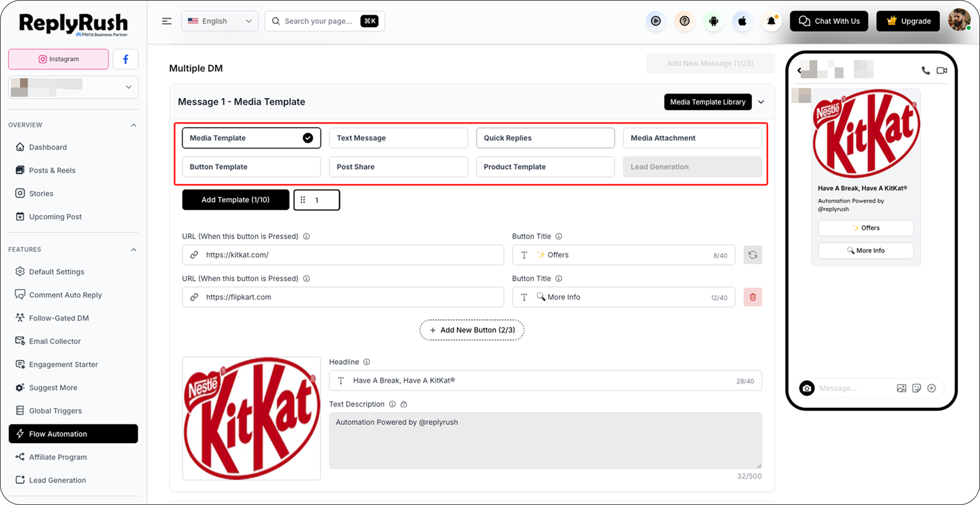Select Flow Automation in the sidebar
The height and width of the screenshot is (505, 980).
(73, 434)
